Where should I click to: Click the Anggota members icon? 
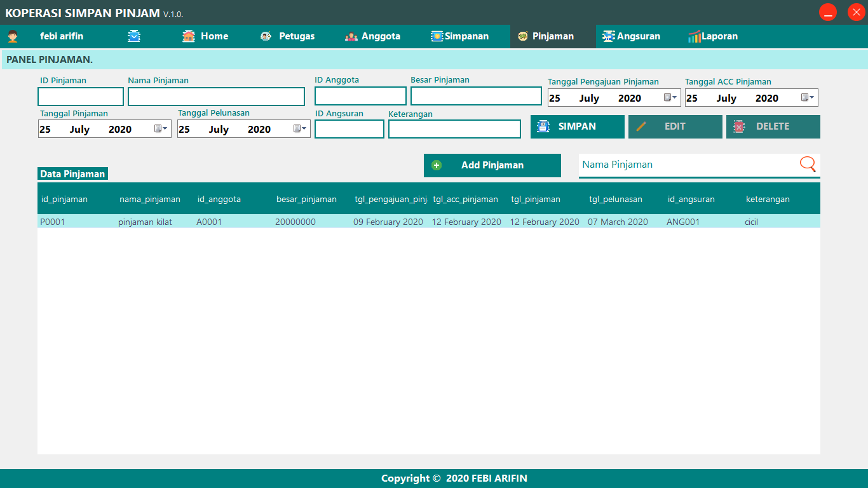351,36
